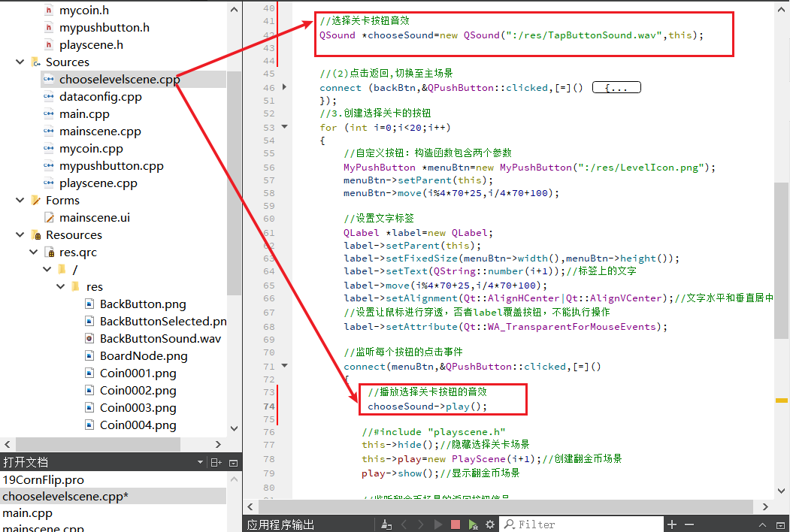Click project tree vertical scrollbar thumb
The height and width of the screenshot is (532, 790).
(234, 183)
